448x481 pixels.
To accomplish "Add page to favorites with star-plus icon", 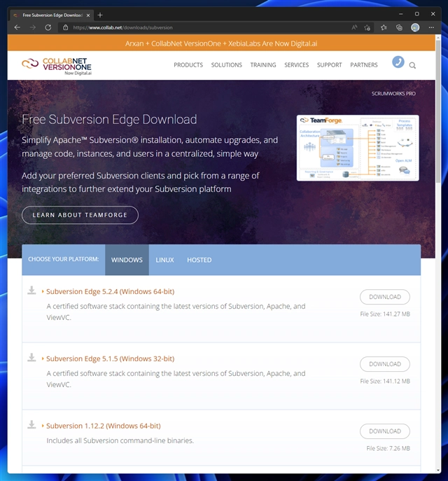I will click(x=367, y=27).
